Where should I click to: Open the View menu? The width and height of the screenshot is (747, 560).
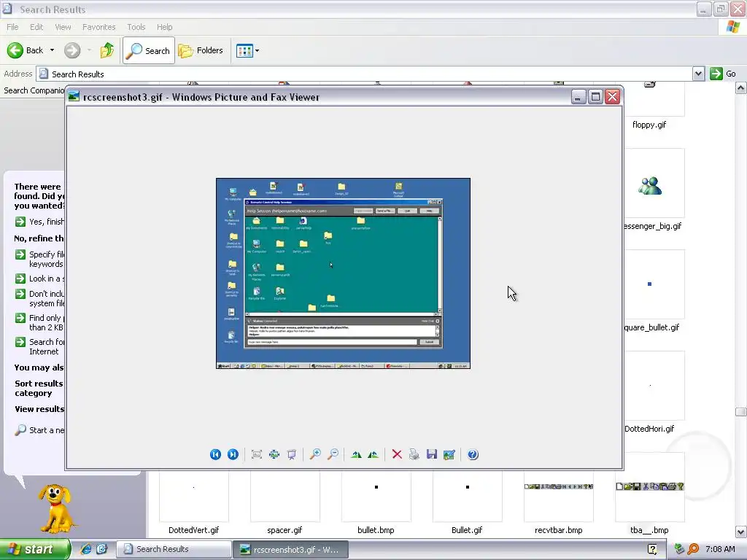point(63,27)
